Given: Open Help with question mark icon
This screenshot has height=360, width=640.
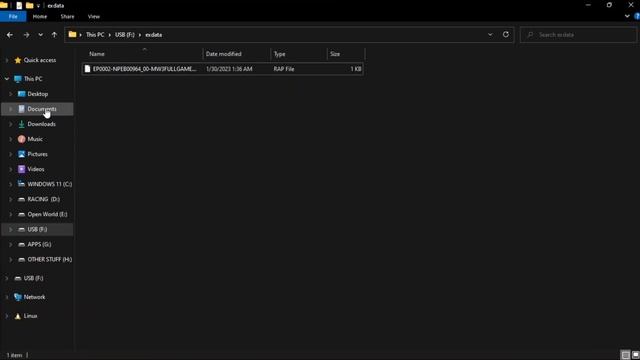Looking at the screenshot, I should pos(637,16).
